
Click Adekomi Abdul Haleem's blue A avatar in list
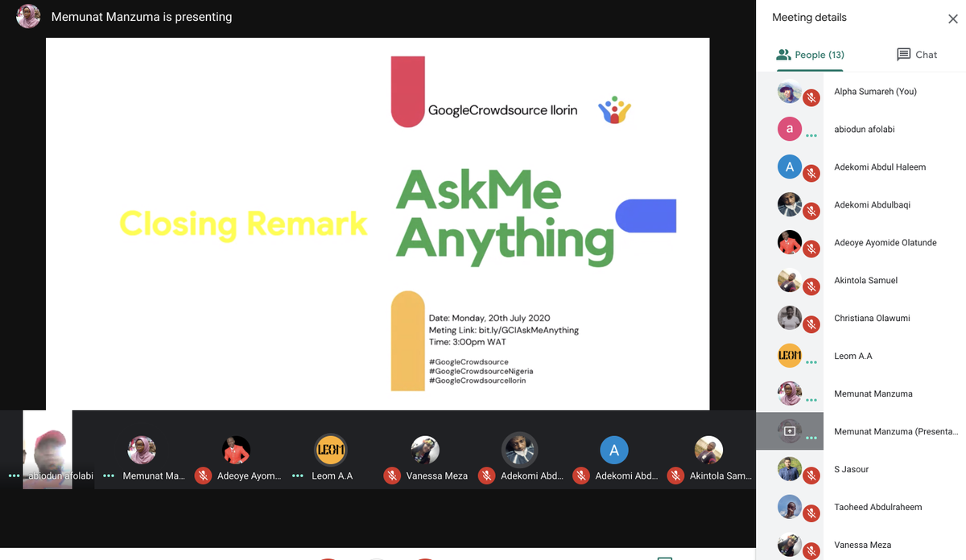[x=790, y=167]
